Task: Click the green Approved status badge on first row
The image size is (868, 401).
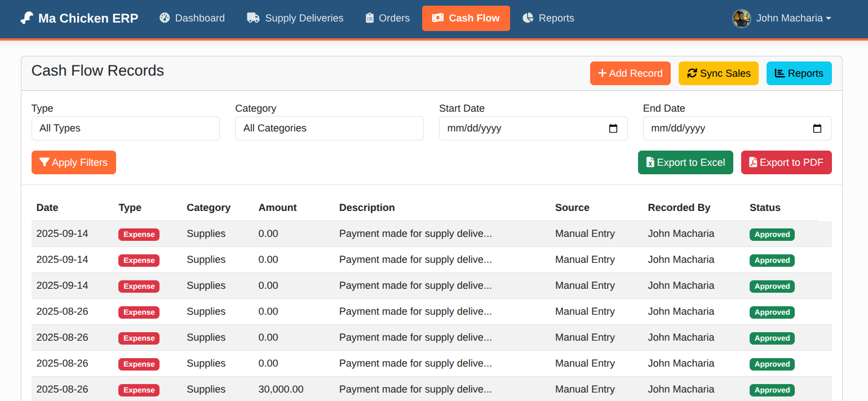Action: tap(772, 234)
